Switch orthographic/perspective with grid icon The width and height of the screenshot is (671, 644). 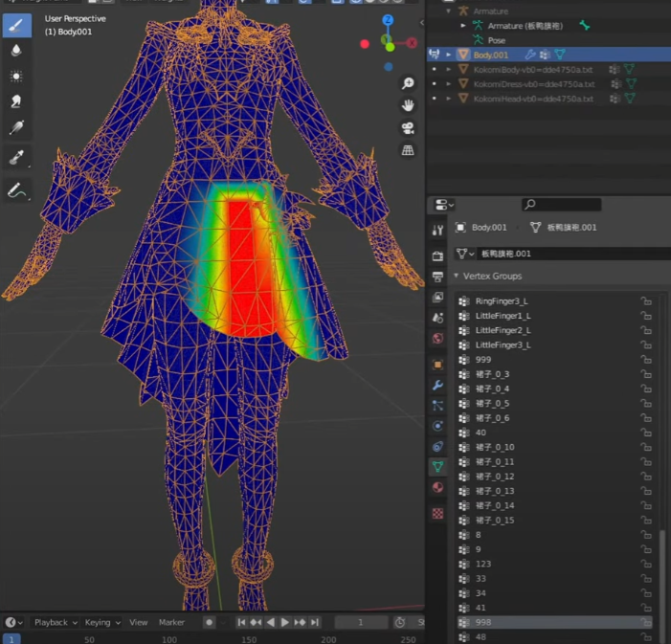tap(408, 150)
